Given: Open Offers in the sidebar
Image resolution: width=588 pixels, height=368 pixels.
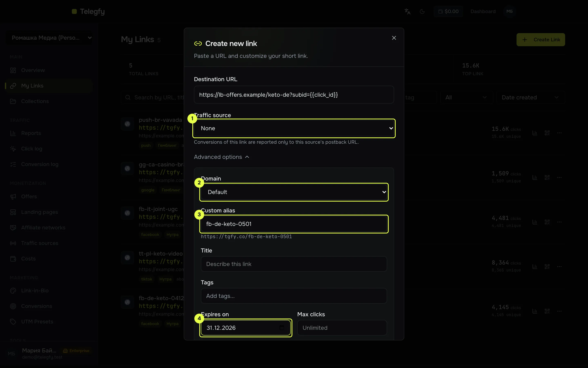Looking at the screenshot, I should pyautogui.click(x=49, y=196).
